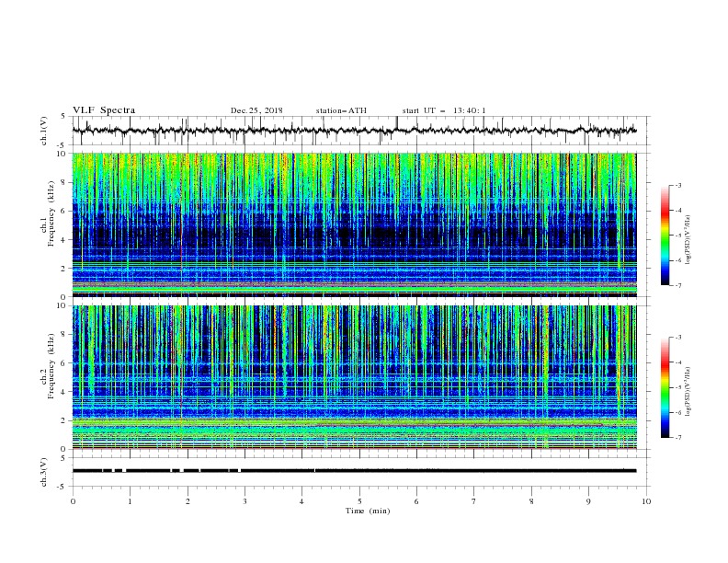Image resolution: width=728 pixels, height=563 pixels.
Task: Click the ch.1 "log(PSD)(V²/Hz)" color bar label
Action: (688, 240)
